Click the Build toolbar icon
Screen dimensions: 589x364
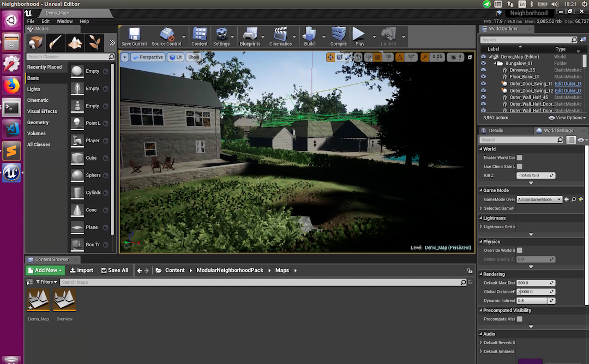[309, 35]
